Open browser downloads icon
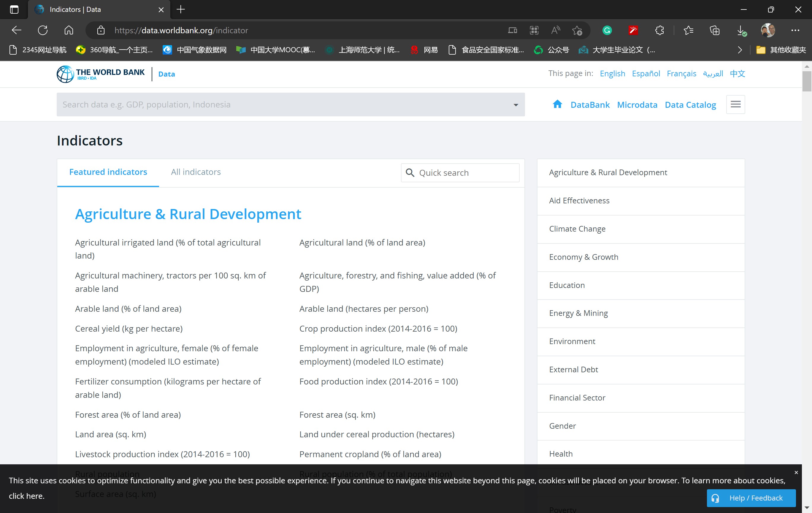 [741, 30]
